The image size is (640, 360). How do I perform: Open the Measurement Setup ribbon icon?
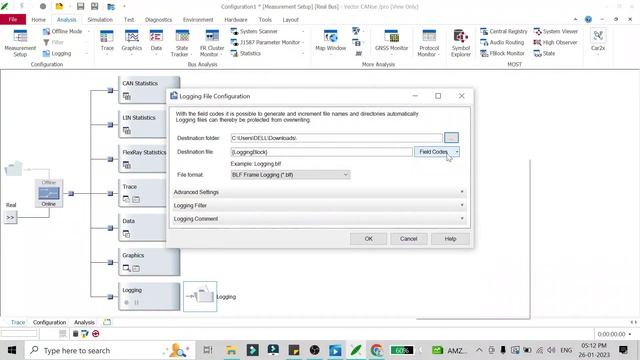coord(20,43)
